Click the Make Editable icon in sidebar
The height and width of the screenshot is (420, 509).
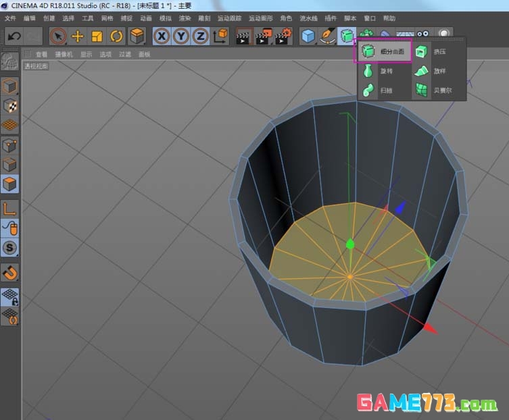click(9, 61)
